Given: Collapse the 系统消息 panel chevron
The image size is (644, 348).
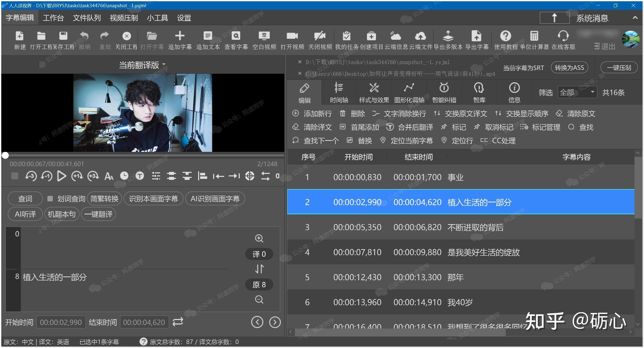Looking at the screenshot, I should (635, 18).
